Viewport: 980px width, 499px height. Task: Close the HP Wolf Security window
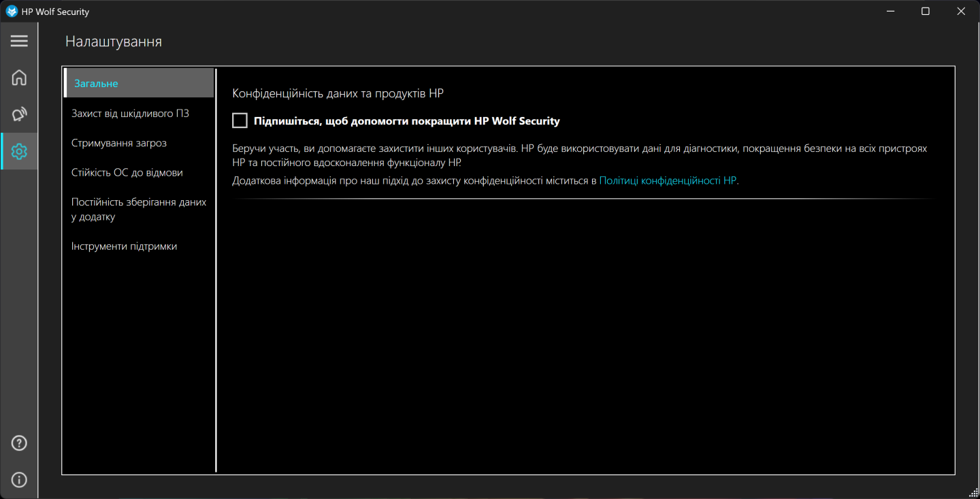[961, 12]
